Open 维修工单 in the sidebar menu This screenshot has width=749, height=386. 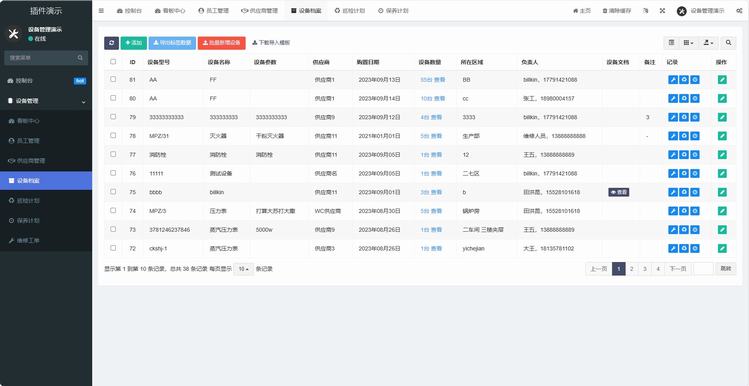pyautogui.click(x=46, y=241)
